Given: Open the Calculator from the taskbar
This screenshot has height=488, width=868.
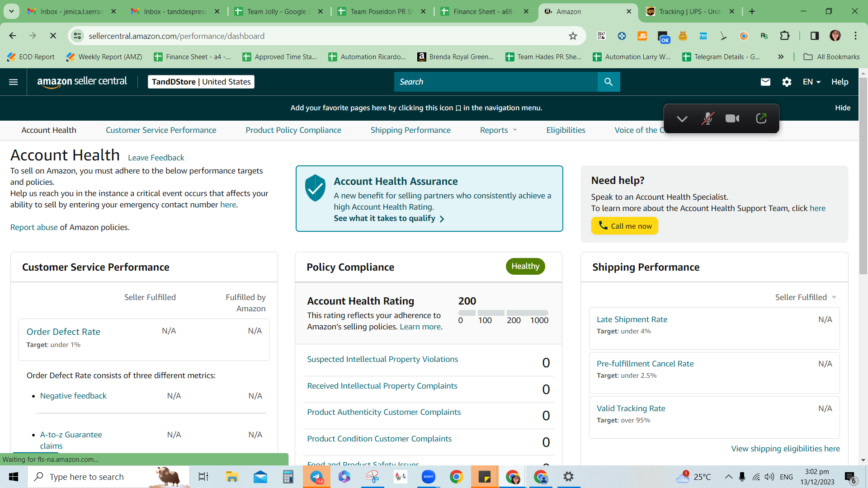Looking at the screenshot, I should (288, 477).
